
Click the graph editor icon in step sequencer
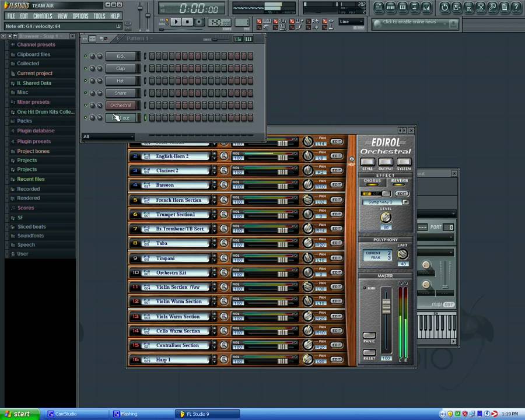(x=238, y=39)
